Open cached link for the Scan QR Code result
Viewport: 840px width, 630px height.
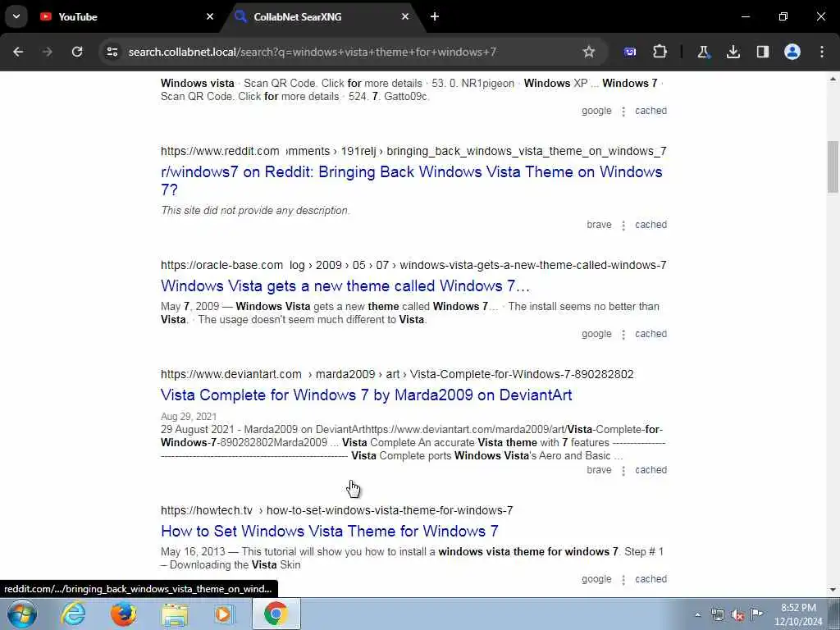[x=651, y=111]
